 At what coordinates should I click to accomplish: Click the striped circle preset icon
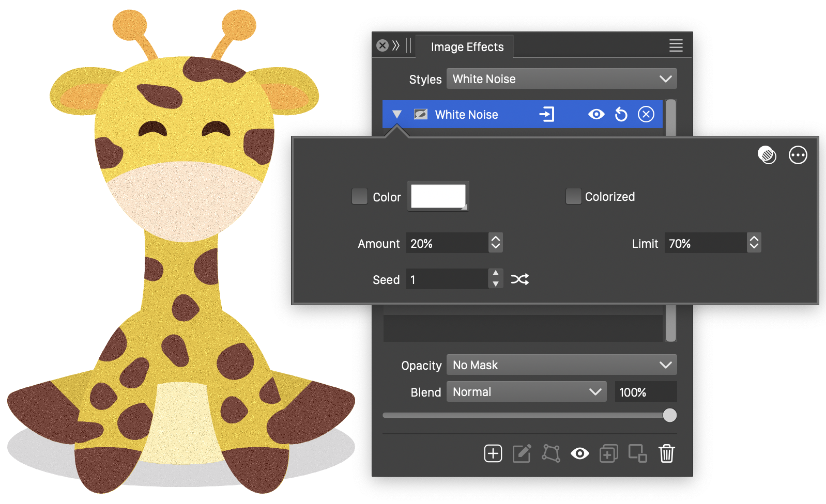tap(767, 155)
